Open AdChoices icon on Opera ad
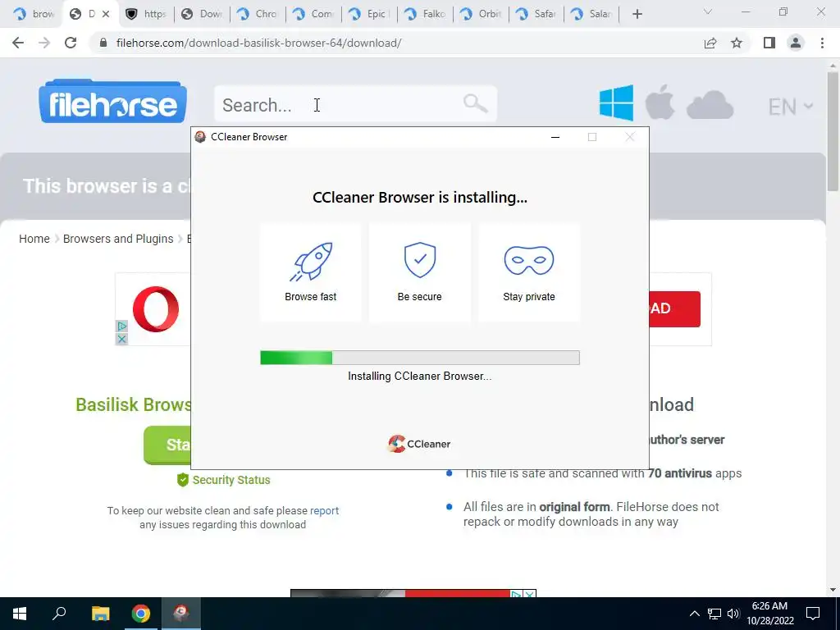840x630 pixels. [121, 326]
